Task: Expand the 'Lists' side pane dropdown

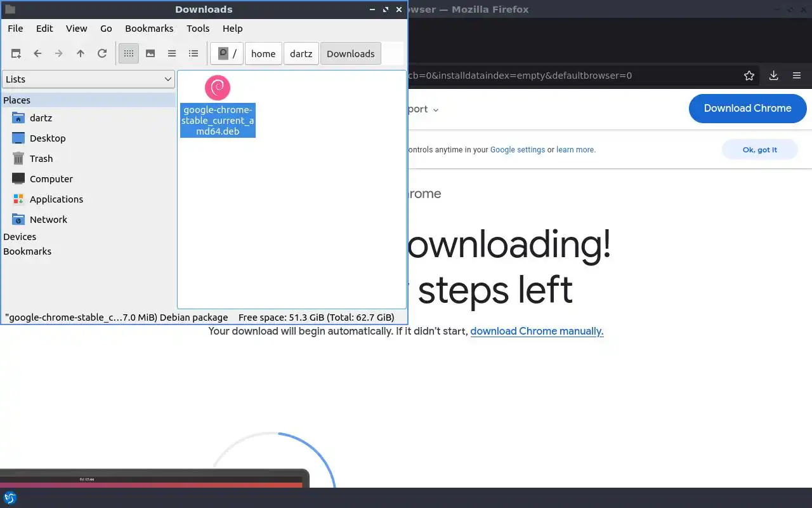Action: (88, 79)
